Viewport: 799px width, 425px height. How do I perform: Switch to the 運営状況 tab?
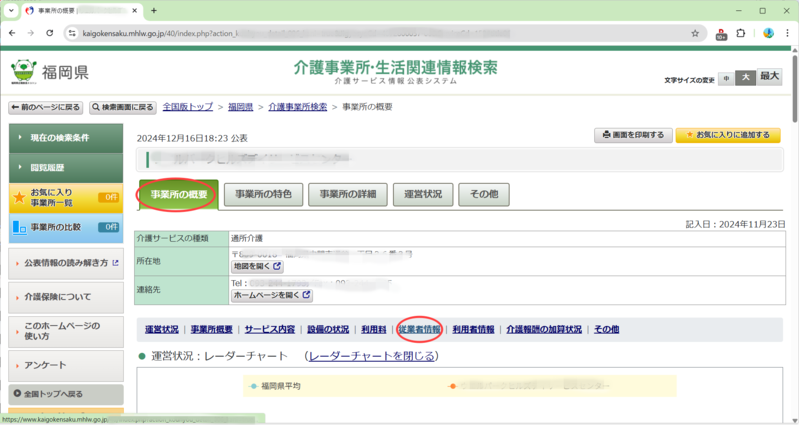423,194
